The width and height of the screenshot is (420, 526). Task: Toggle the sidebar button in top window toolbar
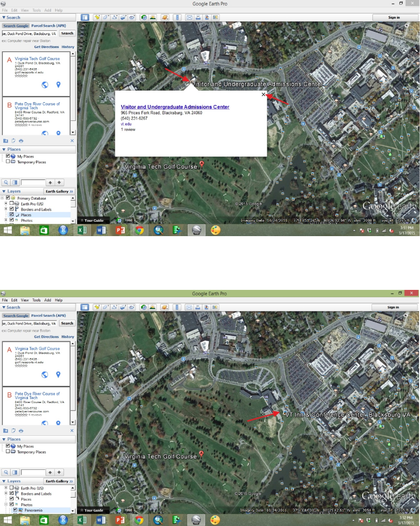pyautogui.click(x=85, y=17)
